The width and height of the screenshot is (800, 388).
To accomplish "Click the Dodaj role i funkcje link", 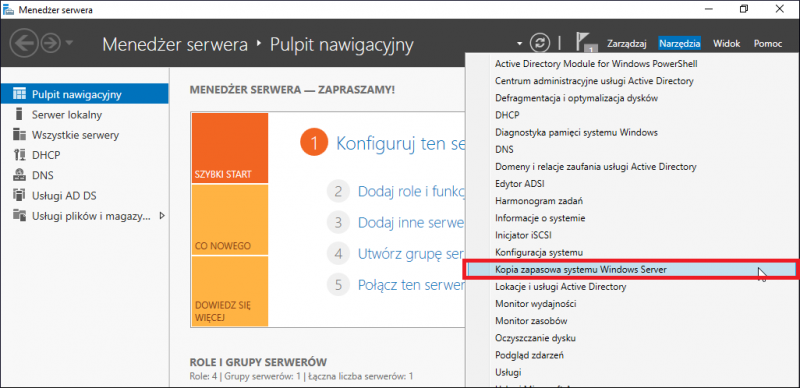I will (412, 192).
